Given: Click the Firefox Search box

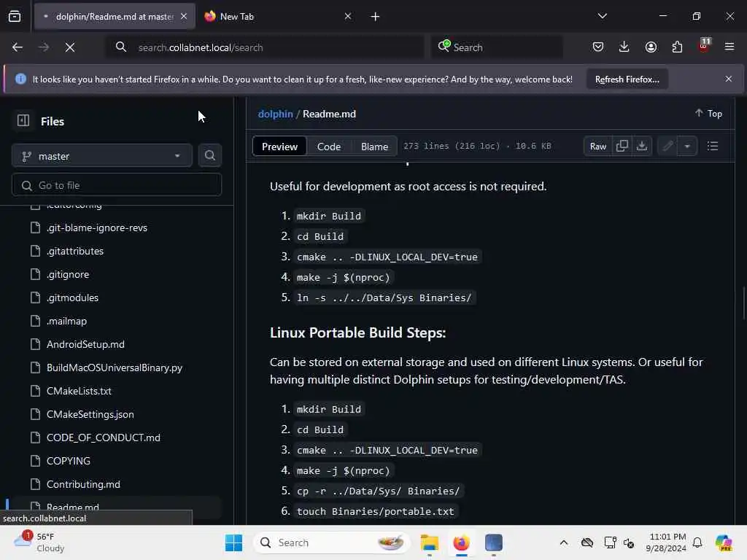Looking at the screenshot, I should coord(497,47).
